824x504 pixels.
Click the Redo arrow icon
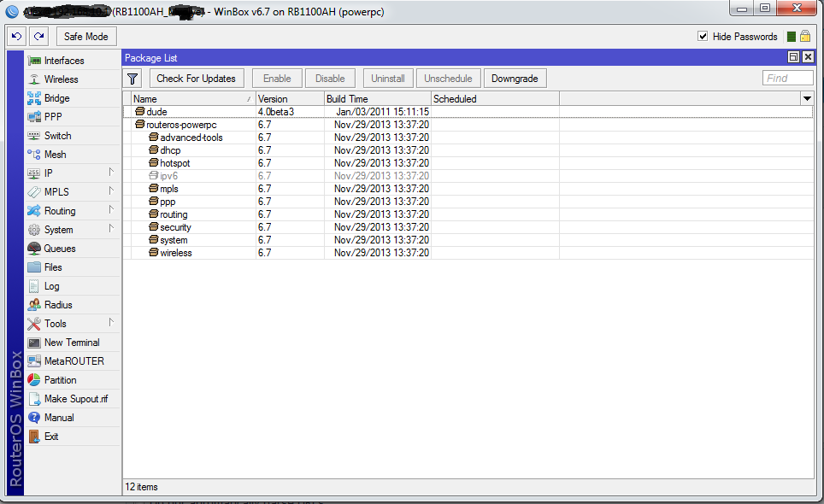click(x=38, y=36)
